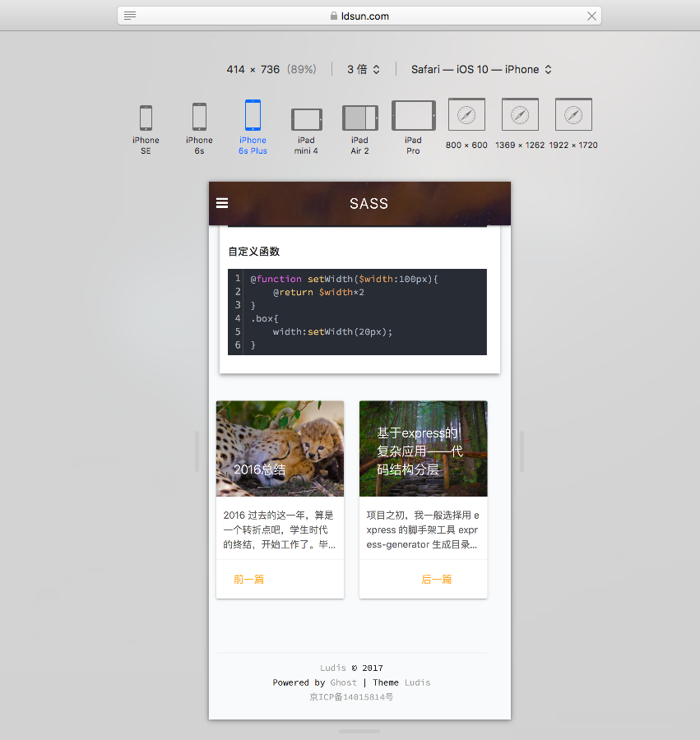Open the Ludis theme link in the footer

[x=417, y=682]
